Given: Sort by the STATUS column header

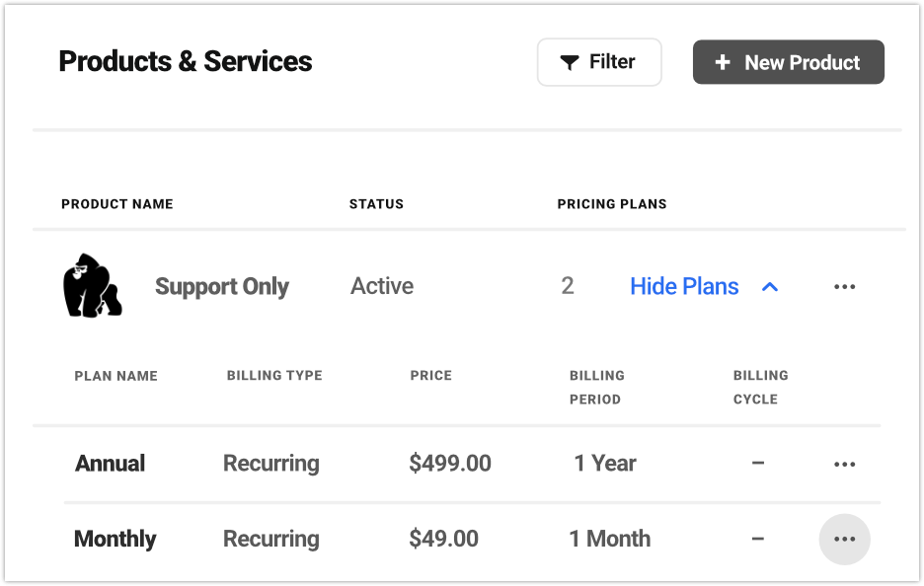Looking at the screenshot, I should point(376,204).
